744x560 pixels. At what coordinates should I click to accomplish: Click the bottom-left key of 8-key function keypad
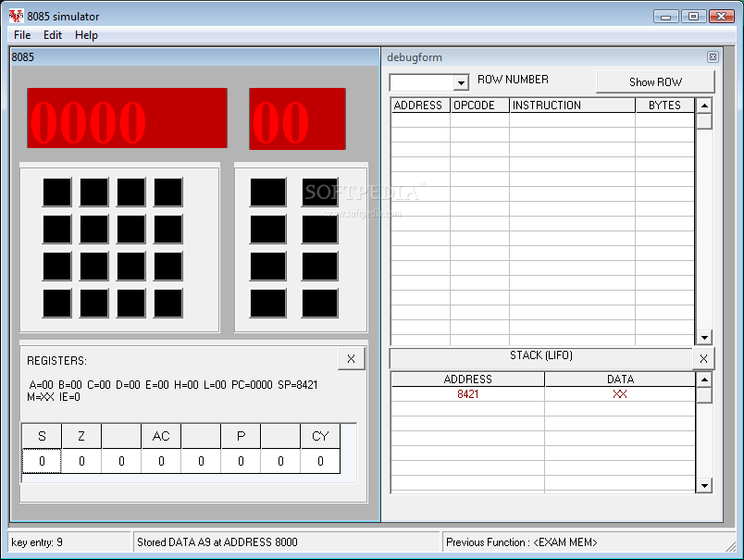coord(268,304)
